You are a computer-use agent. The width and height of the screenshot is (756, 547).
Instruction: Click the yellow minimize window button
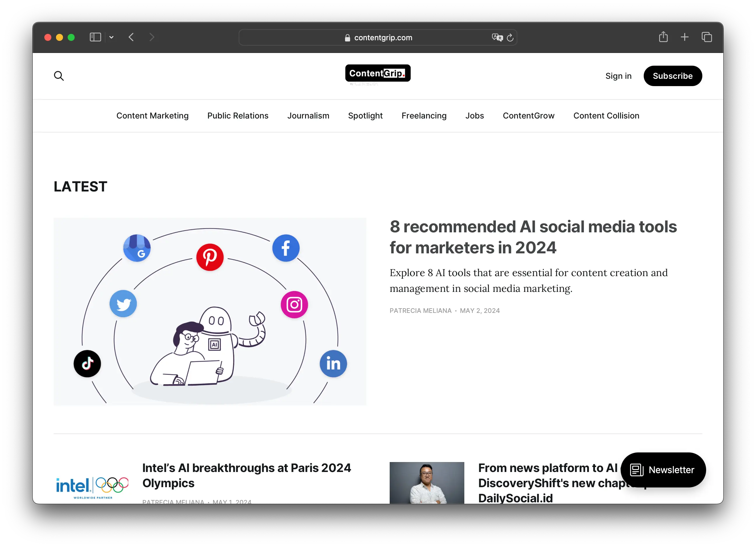click(x=60, y=37)
